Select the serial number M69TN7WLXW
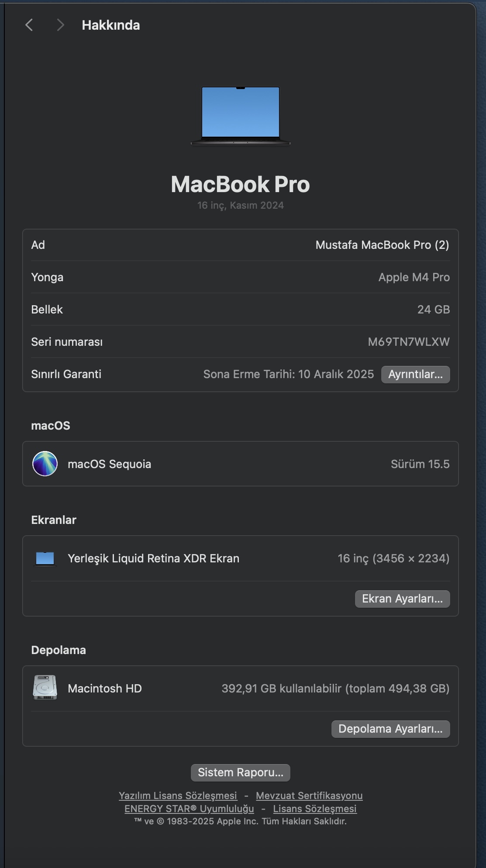The height and width of the screenshot is (868, 486). (x=409, y=342)
